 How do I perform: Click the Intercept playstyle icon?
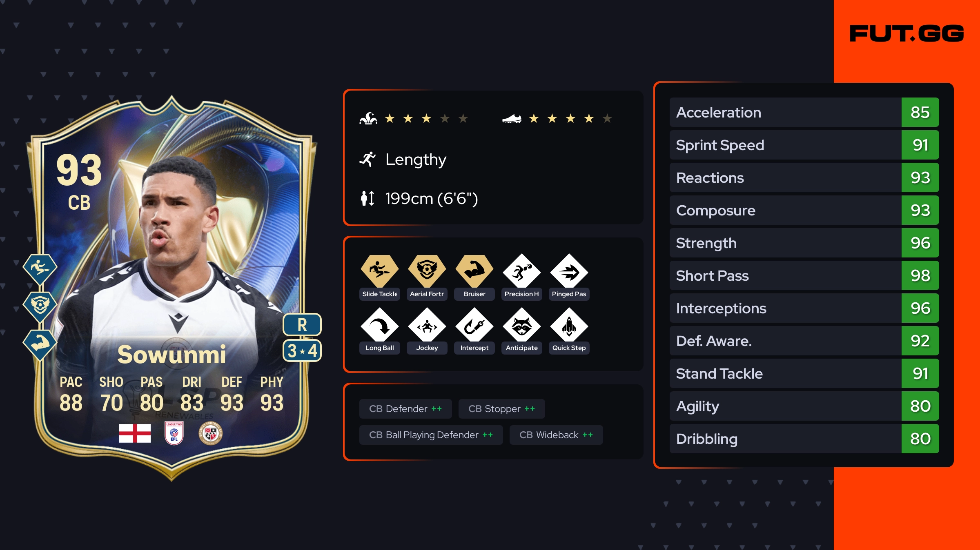pos(474,325)
